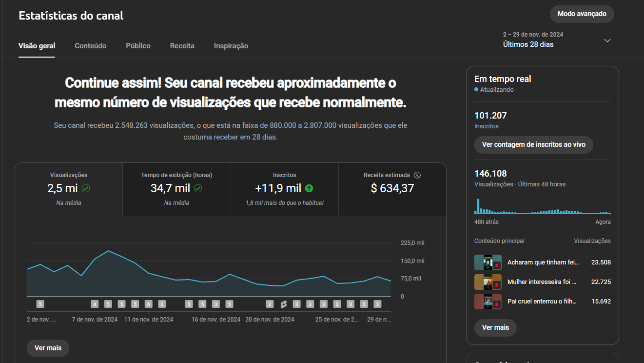Image resolution: width=644 pixels, height=363 pixels.
Task: Click the tallest bar in the 48h chart
Action: point(478,206)
